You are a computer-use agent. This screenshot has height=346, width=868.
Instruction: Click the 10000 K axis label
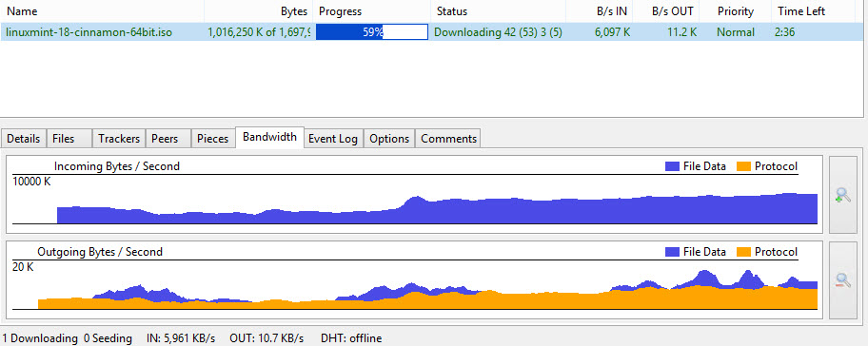(x=31, y=182)
